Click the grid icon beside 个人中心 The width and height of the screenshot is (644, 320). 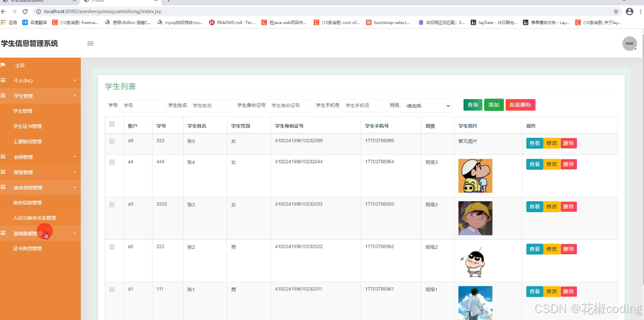click(3, 80)
